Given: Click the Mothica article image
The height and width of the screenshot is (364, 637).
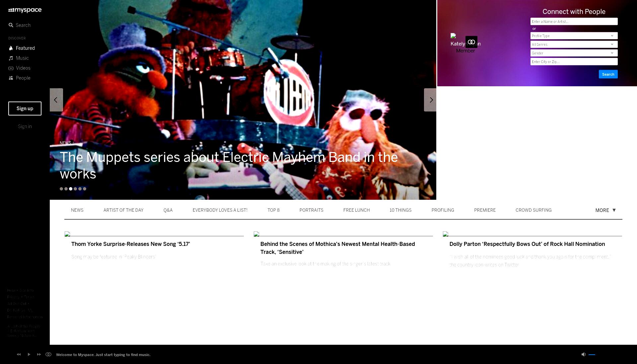Looking at the screenshot, I should pyautogui.click(x=343, y=234).
